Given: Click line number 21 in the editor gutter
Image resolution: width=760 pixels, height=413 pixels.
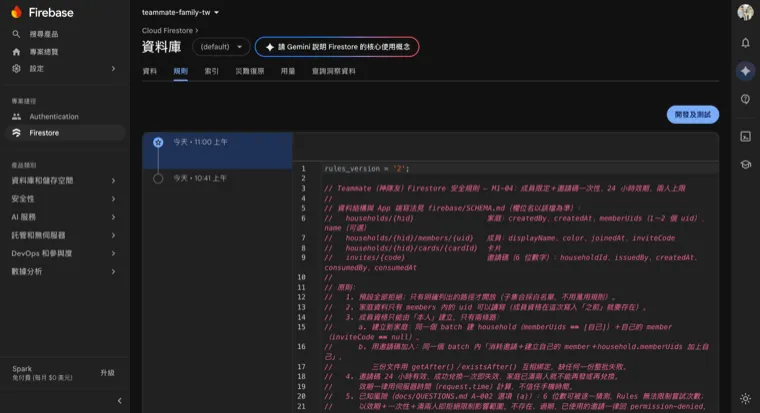Looking at the screenshot, I should [x=301, y=406].
